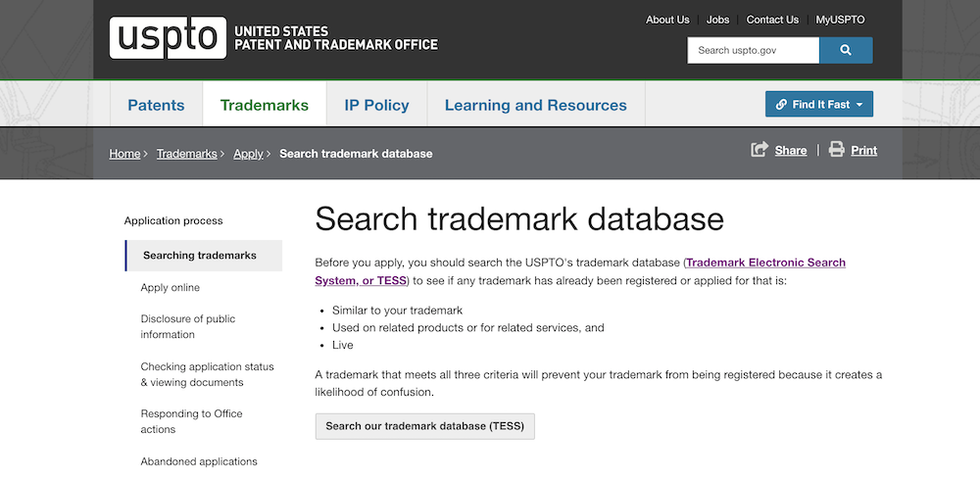Click the Used on related products bullet
Image resolution: width=980 pixels, height=480 pixels.
coord(467,327)
